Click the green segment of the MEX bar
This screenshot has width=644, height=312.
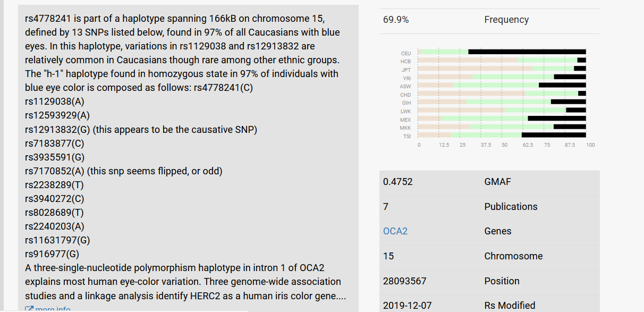click(x=484, y=119)
